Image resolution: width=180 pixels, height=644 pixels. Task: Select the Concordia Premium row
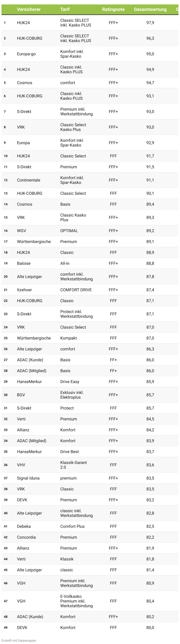point(90,537)
